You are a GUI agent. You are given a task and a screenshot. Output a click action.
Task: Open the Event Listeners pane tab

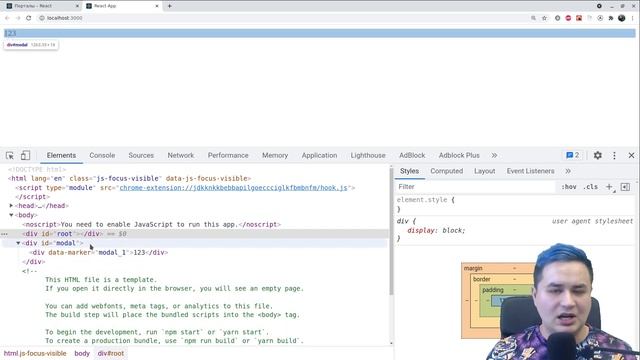pos(530,171)
